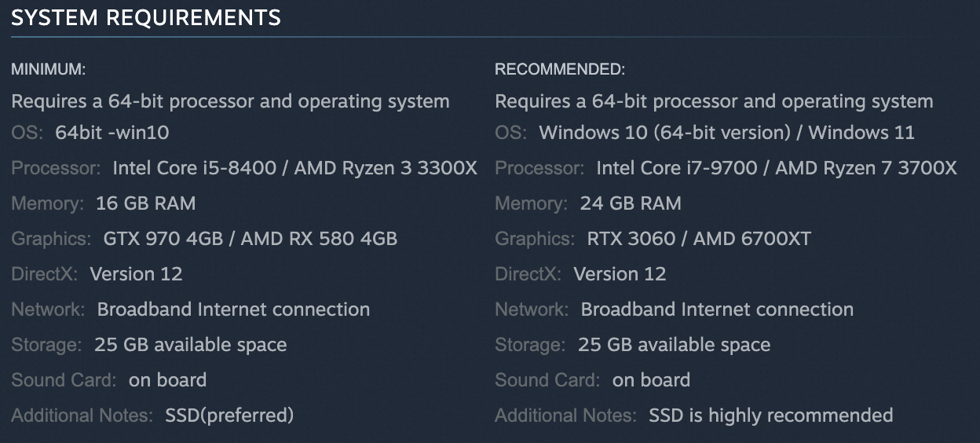The width and height of the screenshot is (980, 443).
Task: Click recommended Broadband Internet connection text
Action: coord(717,309)
